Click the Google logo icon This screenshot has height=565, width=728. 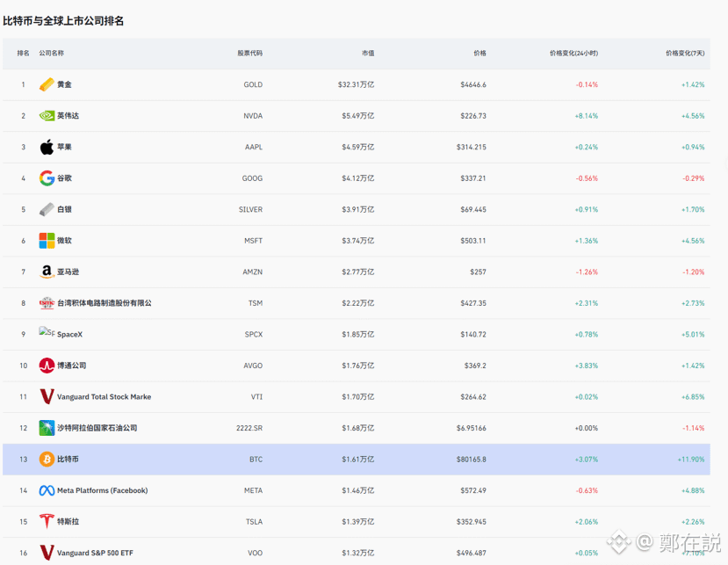tap(47, 178)
